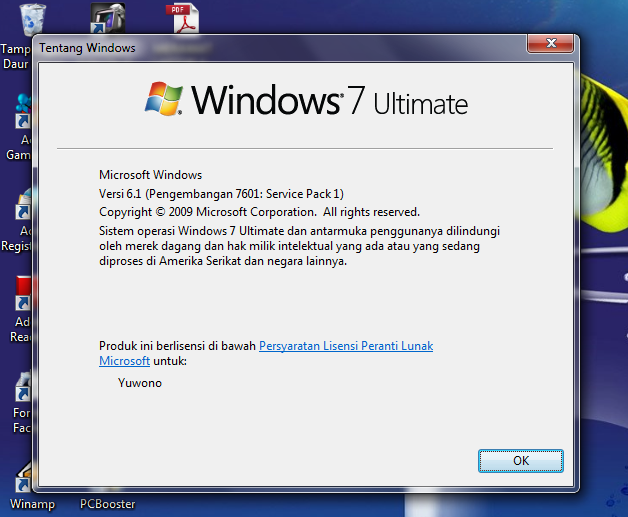Image resolution: width=628 pixels, height=517 pixels.
Task: Click the 'Tentang Windows' title bar text
Action: click(87, 48)
